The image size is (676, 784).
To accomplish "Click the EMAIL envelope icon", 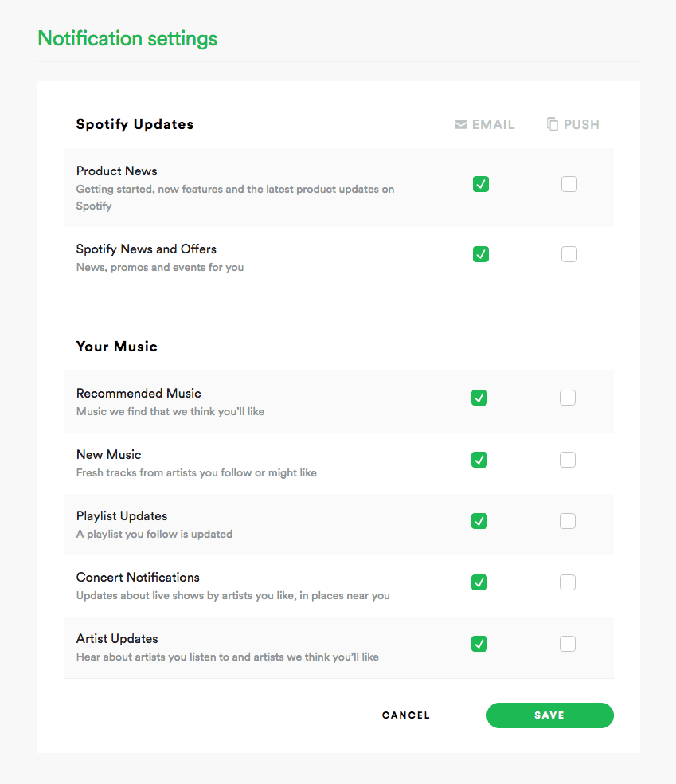I will [461, 124].
